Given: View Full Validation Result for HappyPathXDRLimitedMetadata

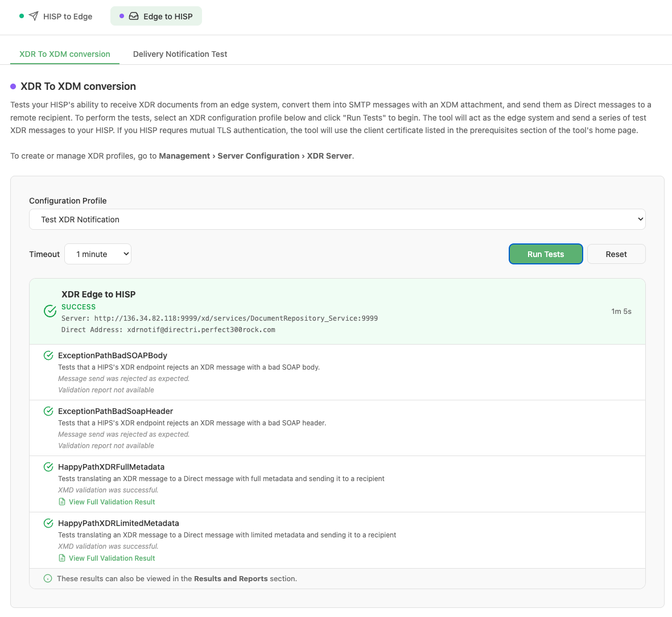Looking at the screenshot, I should click(x=107, y=558).
